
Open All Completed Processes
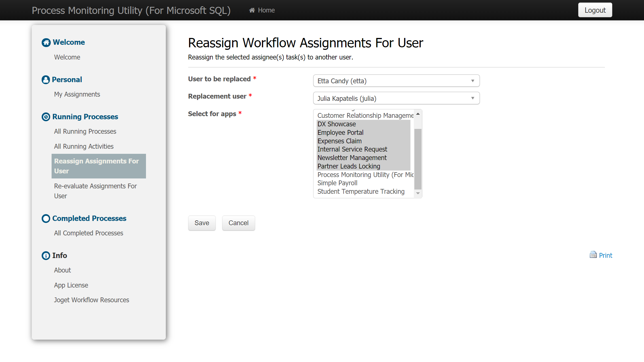click(x=88, y=233)
